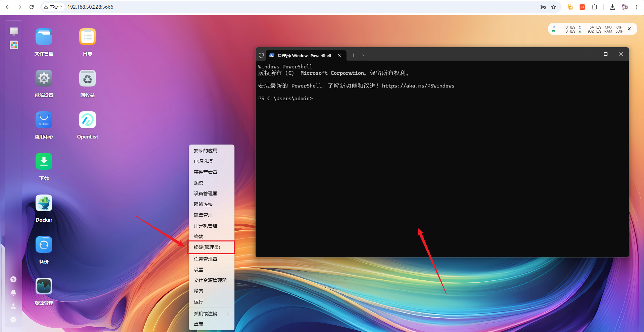Expand the network and CPU status widget
Viewport: 644px width, 332px height.
tap(629, 29)
